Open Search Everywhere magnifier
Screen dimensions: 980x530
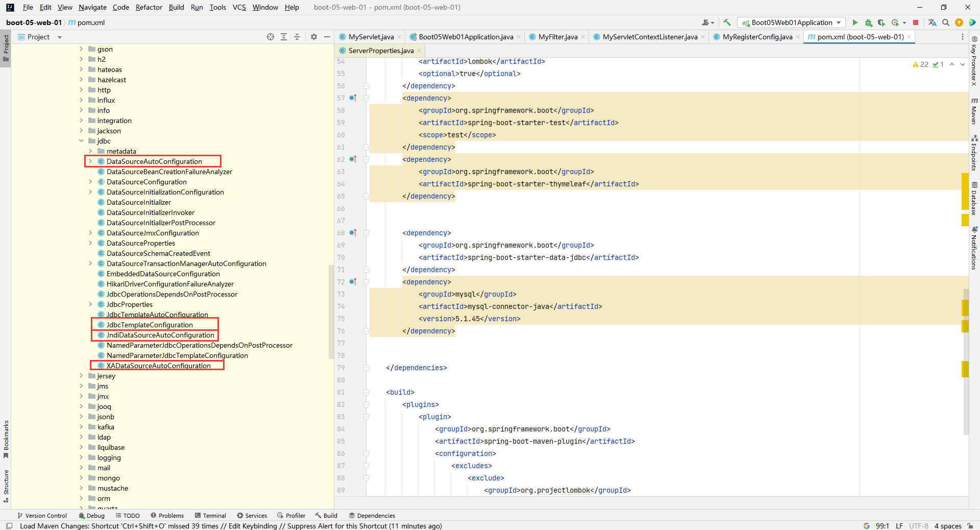click(946, 22)
